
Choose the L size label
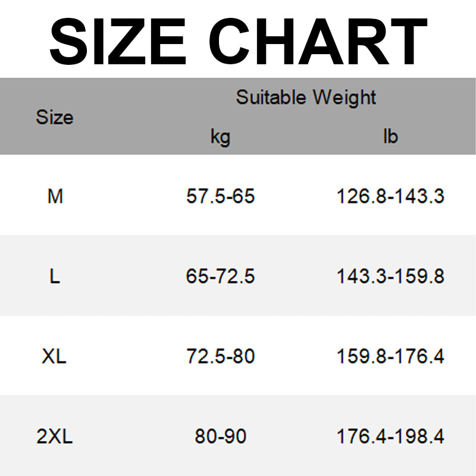click(55, 276)
